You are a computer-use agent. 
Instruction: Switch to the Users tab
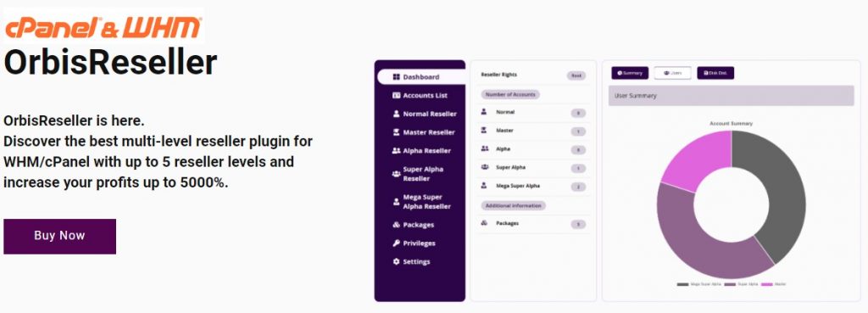[672, 73]
